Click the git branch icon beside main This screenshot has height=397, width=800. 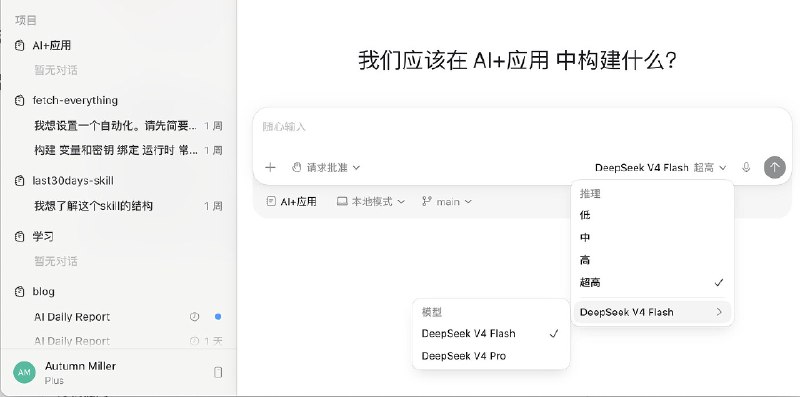coord(427,202)
